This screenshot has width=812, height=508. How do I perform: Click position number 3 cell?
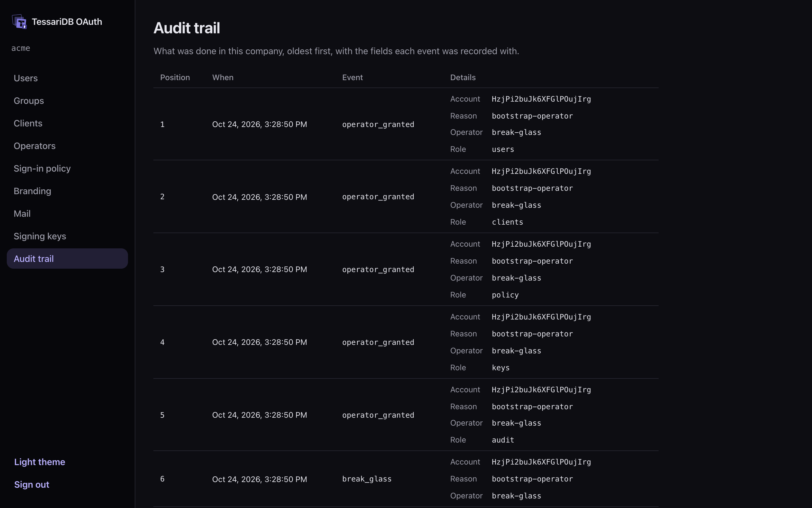[162, 270]
